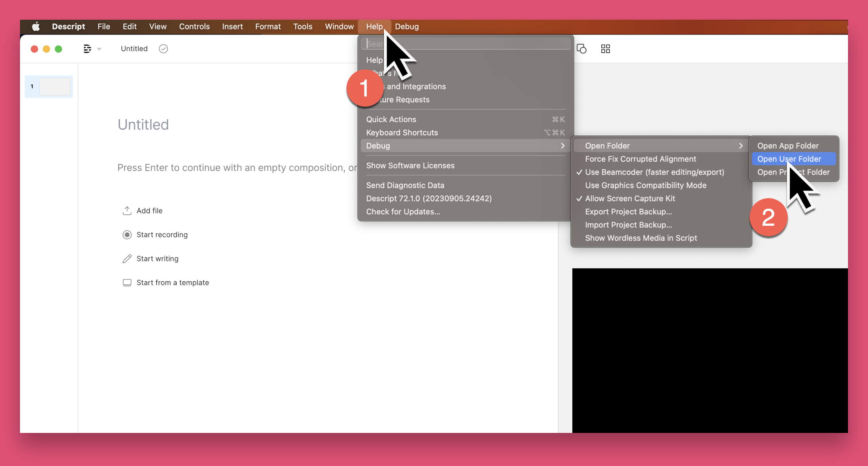Open the Format menu
The image size is (868, 466).
(x=268, y=27)
